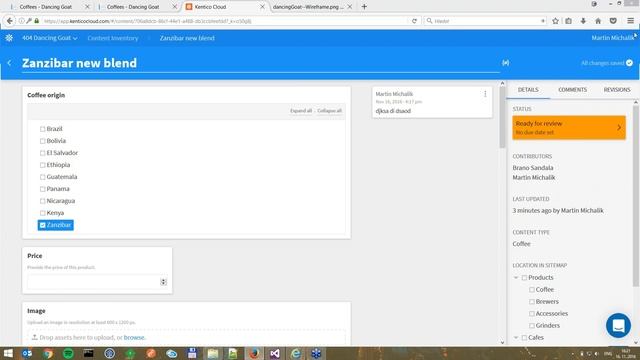Open the Ready for review status chevron
Viewport: 640px width, 360px height.
[x=619, y=127]
